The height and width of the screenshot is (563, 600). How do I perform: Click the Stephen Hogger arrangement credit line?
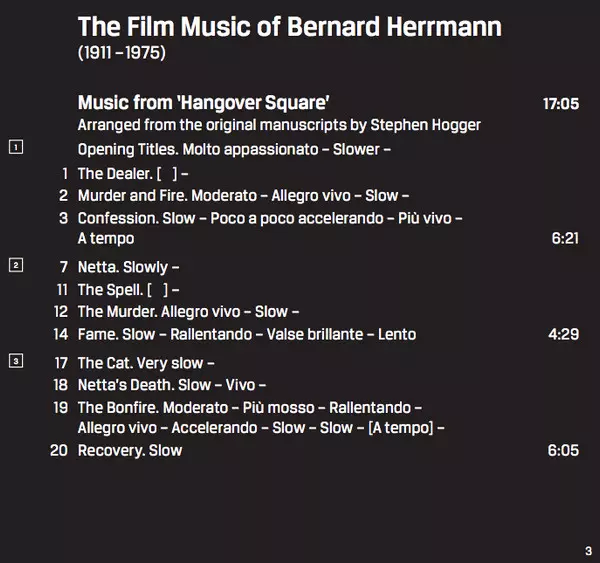(279, 125)
